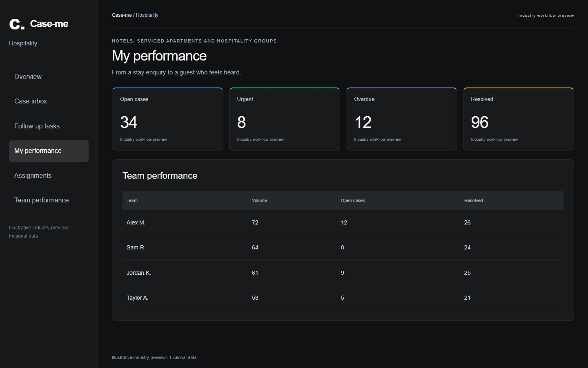The height and width of the screenshot is (368, 588).
Task: Click Jordan K.'s open cases value 9
Action: tap(343, 273)
